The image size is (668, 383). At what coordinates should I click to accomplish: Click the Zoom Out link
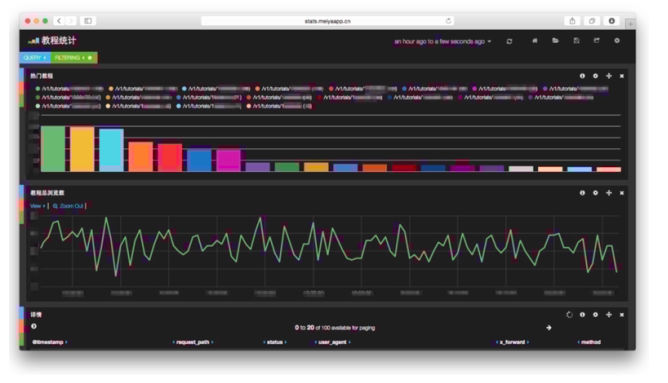68,206
